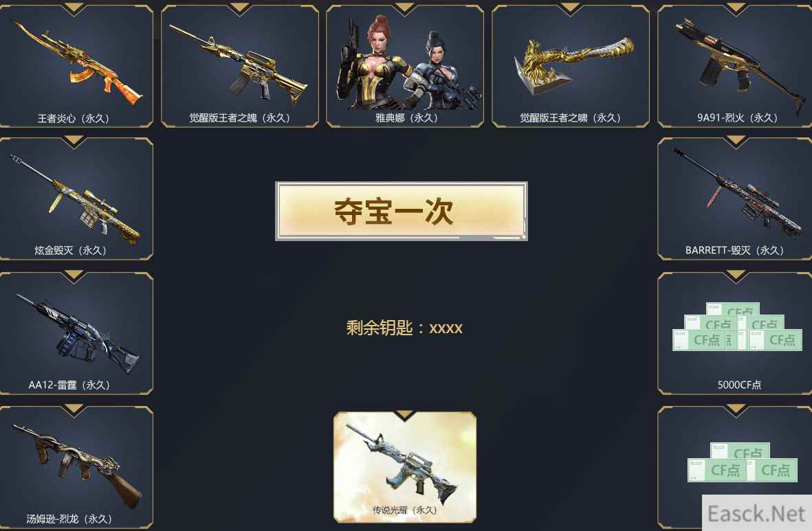Click triangle marker above 雅典娜 card
Image resolution: width=812 pixels, height=531 pixels.
(x=404, y=9)
